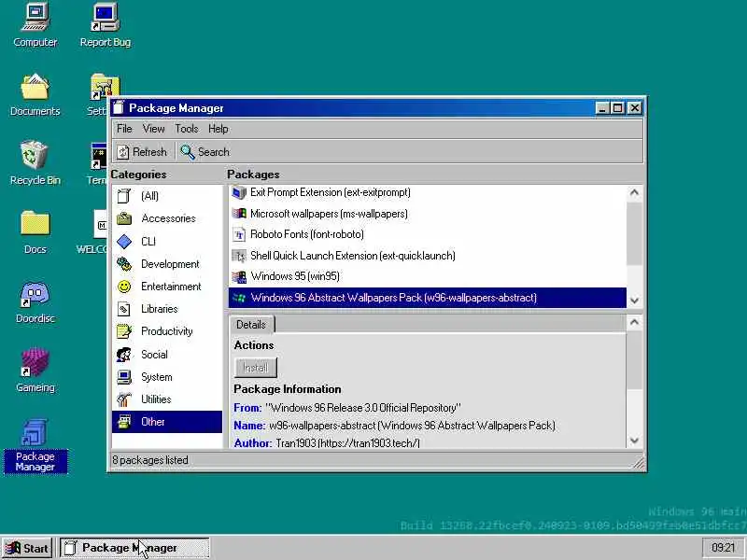Select the Social category
The height and width of the screenshot is (560, 747).
[x=167, y=355]
